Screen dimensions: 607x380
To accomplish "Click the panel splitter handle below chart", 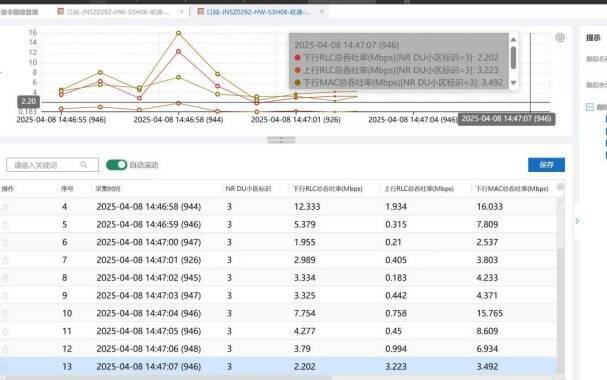I will click(281, 140).
